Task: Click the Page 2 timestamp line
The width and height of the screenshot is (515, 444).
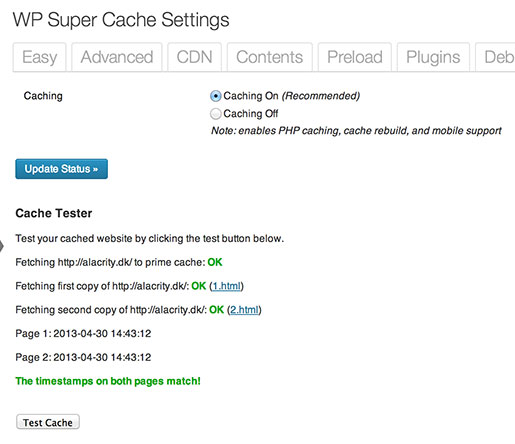Action: 83,357
